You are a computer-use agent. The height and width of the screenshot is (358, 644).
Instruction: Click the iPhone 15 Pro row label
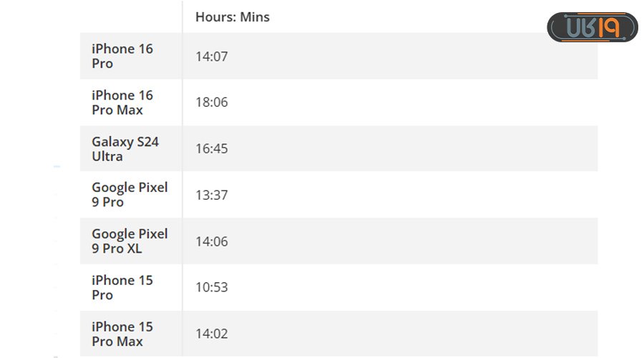click(x=122, y=287)
